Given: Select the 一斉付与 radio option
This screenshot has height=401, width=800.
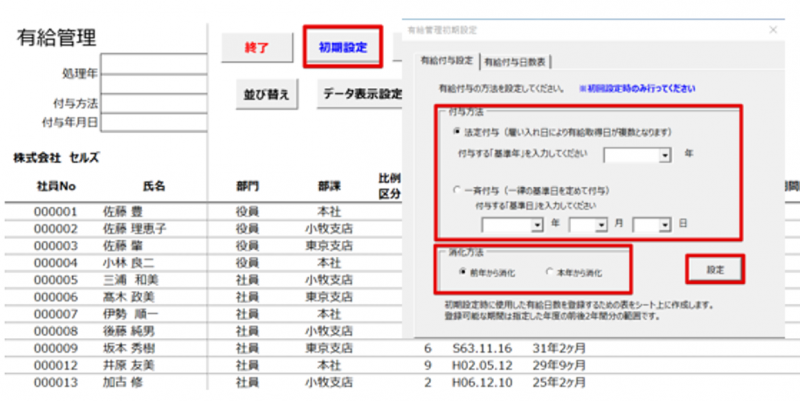Looking at the screenshot, I should (x=457, y=188).
